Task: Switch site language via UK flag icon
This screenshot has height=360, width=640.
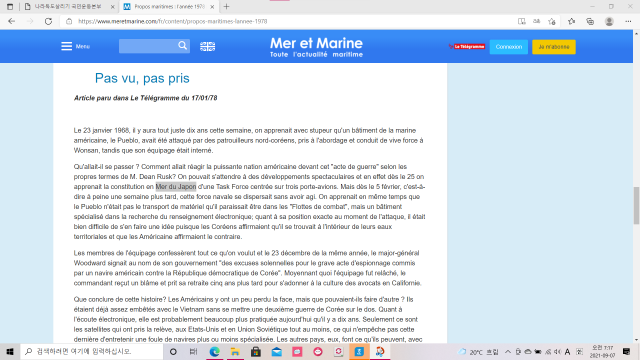Action: (207, 47)
